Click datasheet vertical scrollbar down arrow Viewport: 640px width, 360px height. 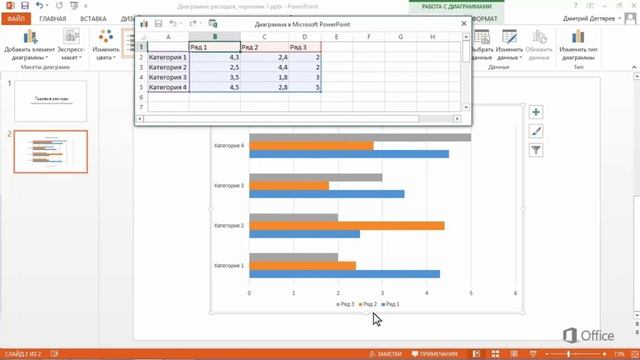click(466, 107)
